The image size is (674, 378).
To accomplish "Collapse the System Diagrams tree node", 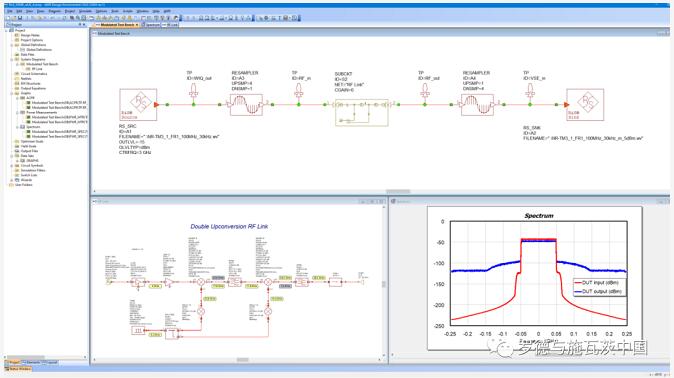I will (x=12, y=59).
